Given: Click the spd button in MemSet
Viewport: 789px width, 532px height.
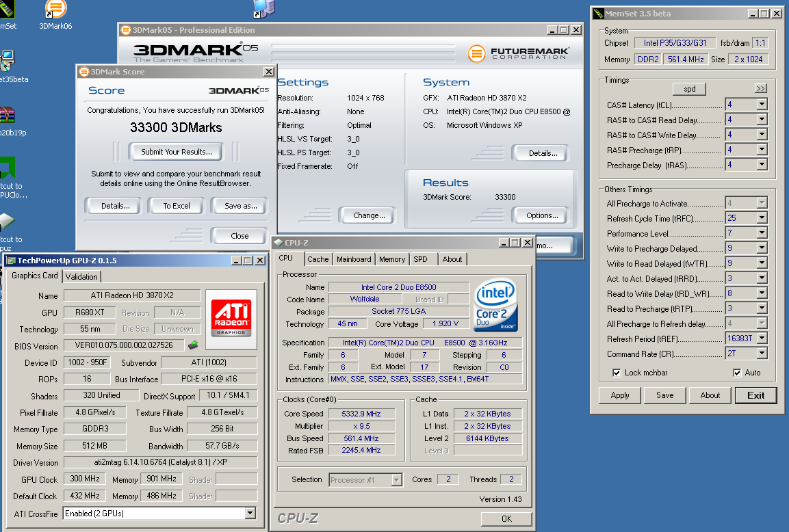Looking at the screenshot, I should (689, 89).
